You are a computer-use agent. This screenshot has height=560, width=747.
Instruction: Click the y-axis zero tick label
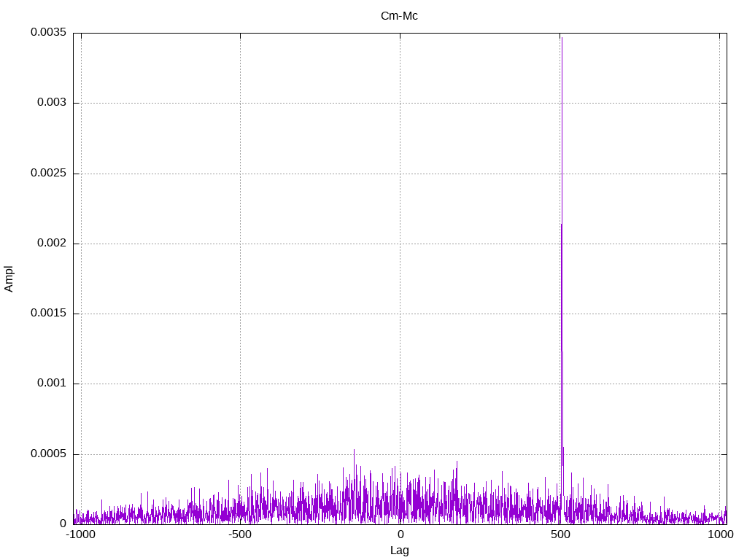[x=63, y=524]
